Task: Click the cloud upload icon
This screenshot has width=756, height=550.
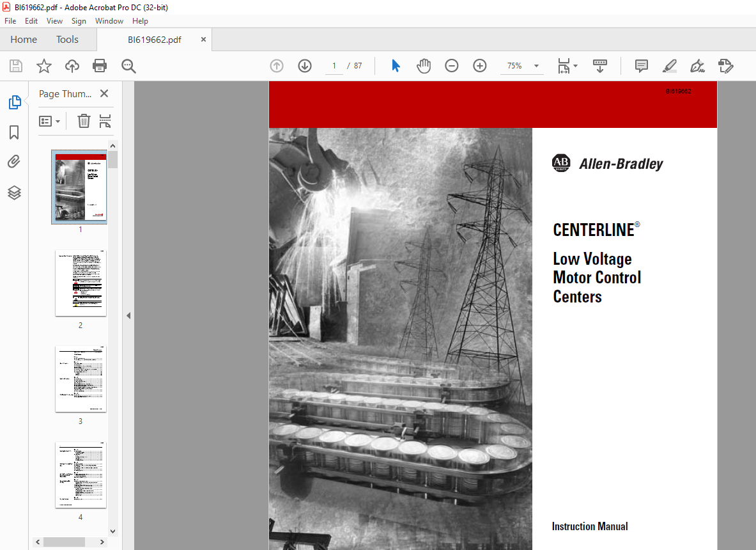Action: (x=72, y=66)
